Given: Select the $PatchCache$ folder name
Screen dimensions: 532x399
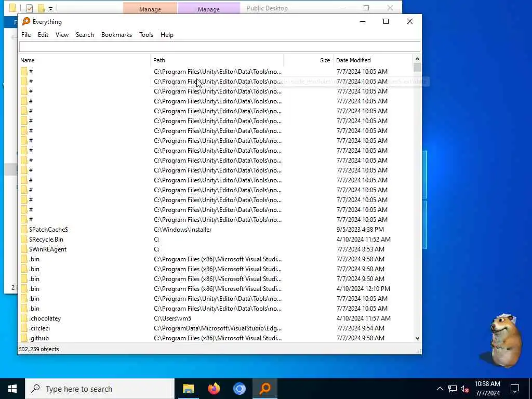Looking at the screenshot, I should click(48, 229).
